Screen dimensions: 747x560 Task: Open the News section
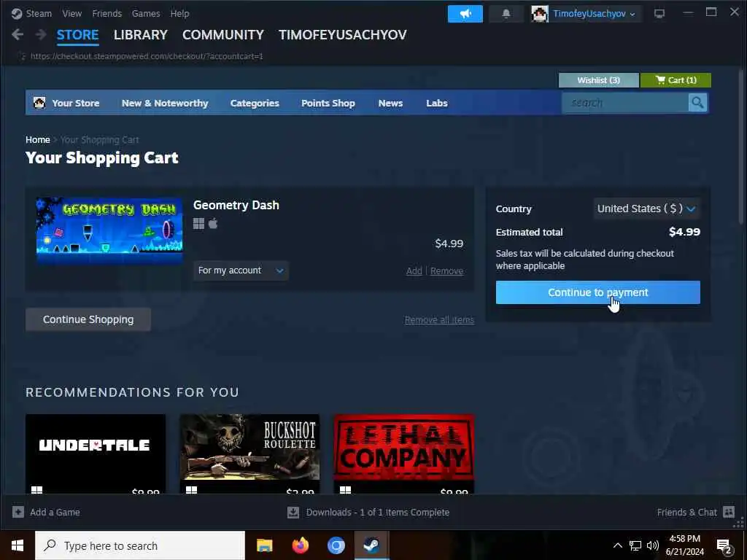click(390, 103)
